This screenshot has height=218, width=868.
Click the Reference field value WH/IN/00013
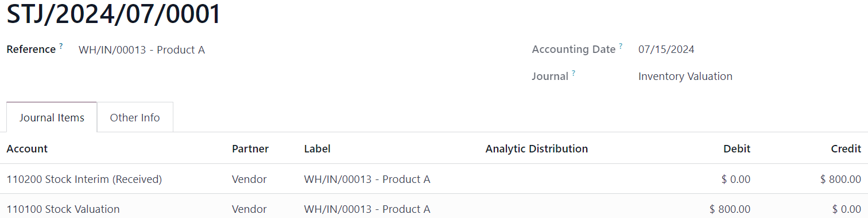pyautogui.click(x=142, y=49)
